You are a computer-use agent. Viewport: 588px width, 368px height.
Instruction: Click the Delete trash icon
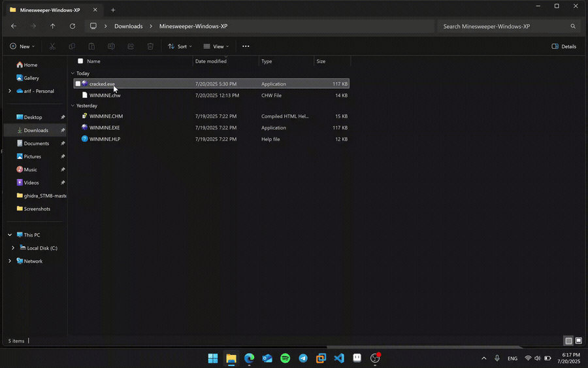(150, 46)
